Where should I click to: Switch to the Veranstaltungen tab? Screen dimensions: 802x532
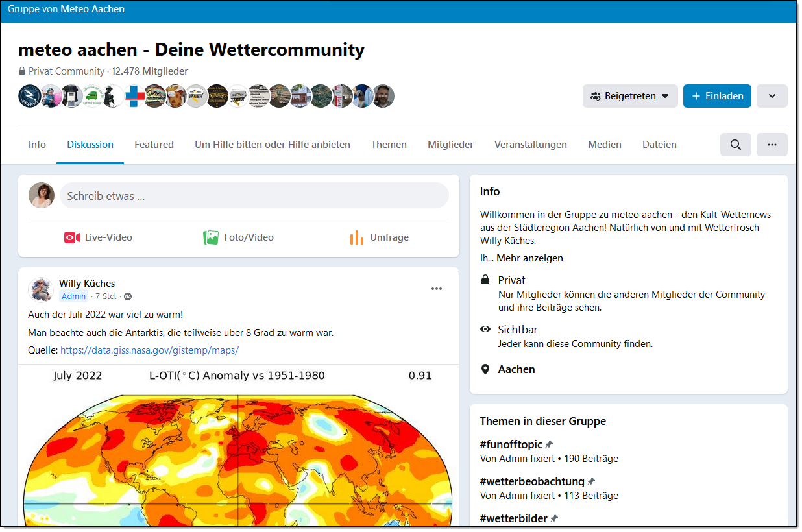click(531, 145)
